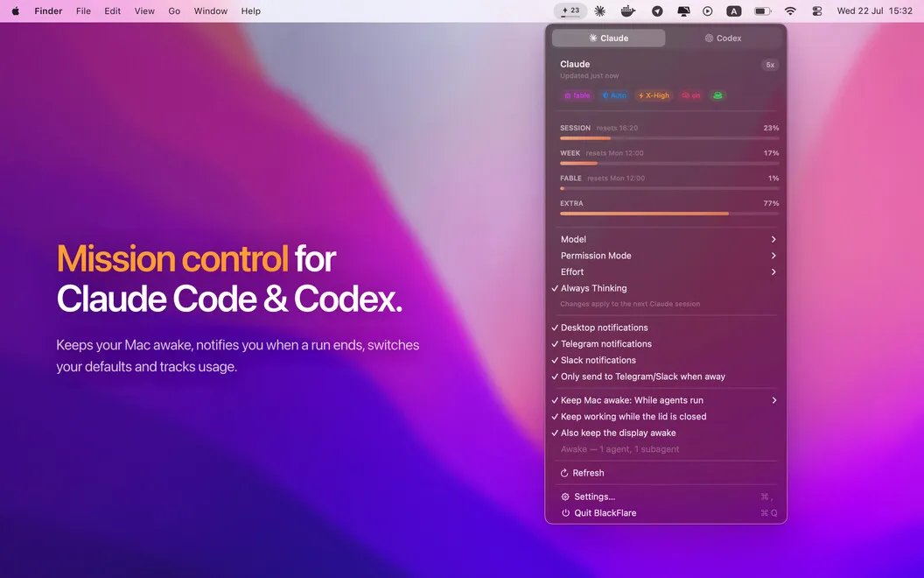Open the Window menu
924x578 pixels.
click(210, 11)
